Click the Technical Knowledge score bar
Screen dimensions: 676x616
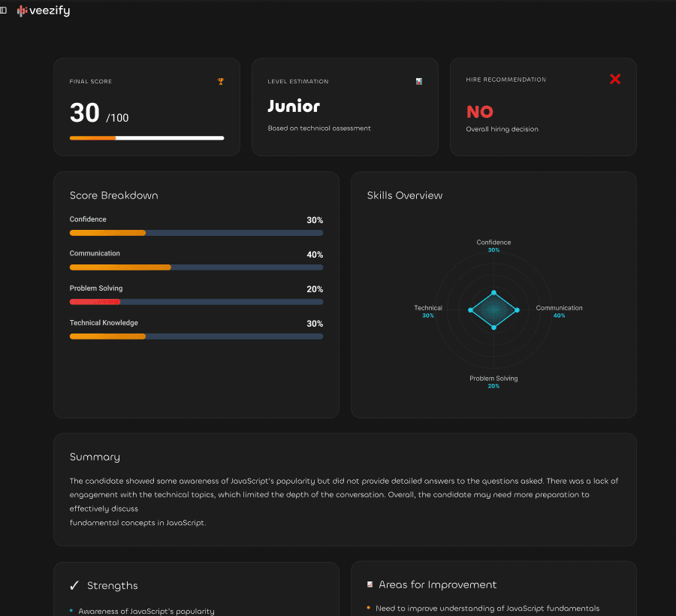195,337
